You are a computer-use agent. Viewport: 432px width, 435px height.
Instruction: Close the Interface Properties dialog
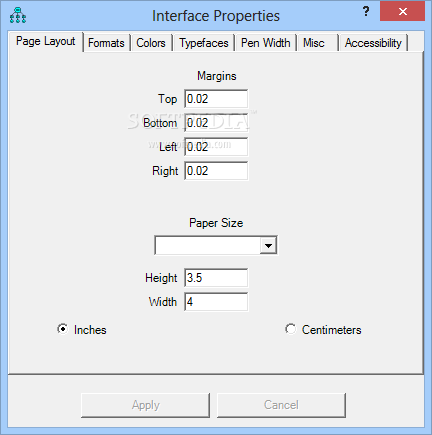click(x=402, y=12)
